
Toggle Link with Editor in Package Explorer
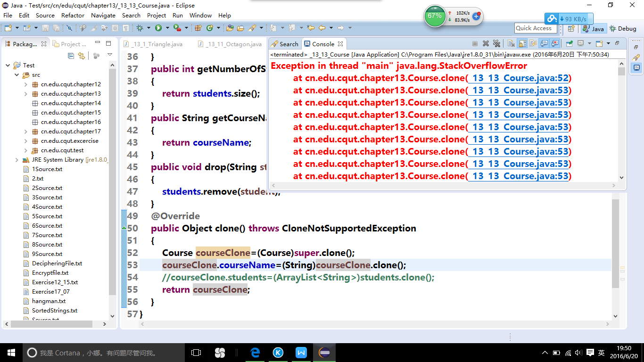(x=82, y=56)
